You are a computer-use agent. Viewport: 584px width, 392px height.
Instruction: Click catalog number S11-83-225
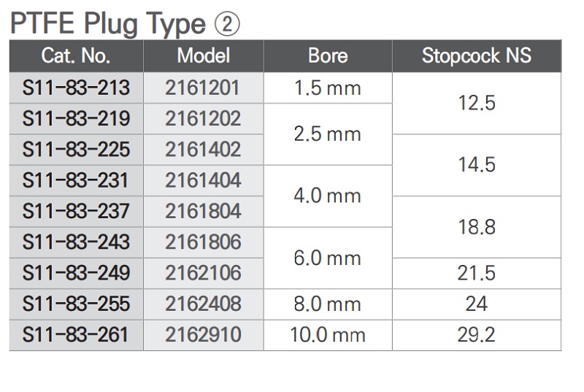coord(76,150)
